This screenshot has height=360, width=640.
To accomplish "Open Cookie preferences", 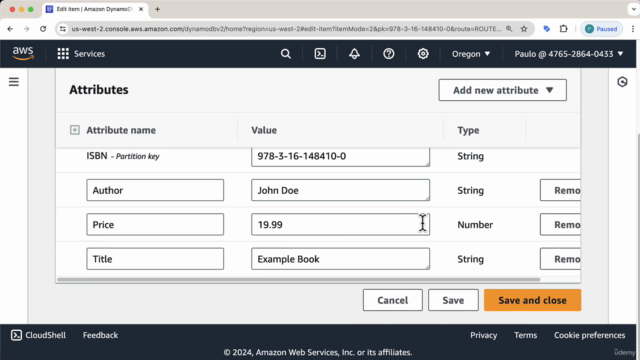I will [589, 335].
